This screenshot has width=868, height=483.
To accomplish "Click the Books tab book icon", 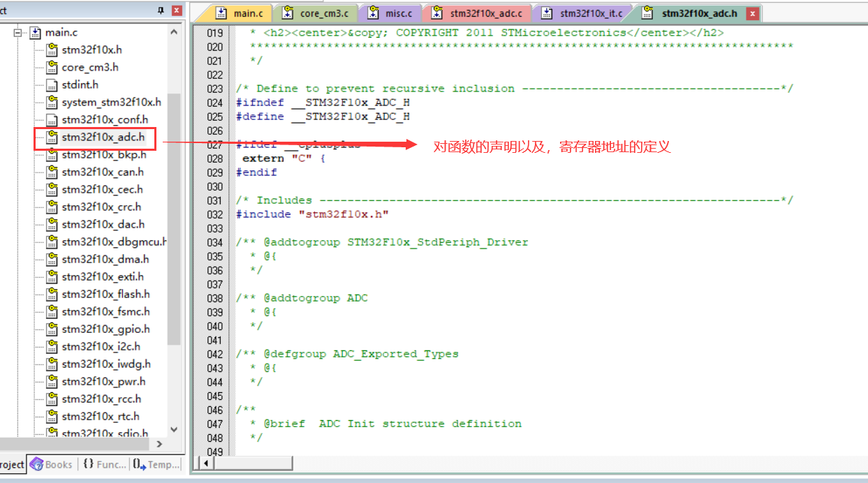I will click(37, 463).
